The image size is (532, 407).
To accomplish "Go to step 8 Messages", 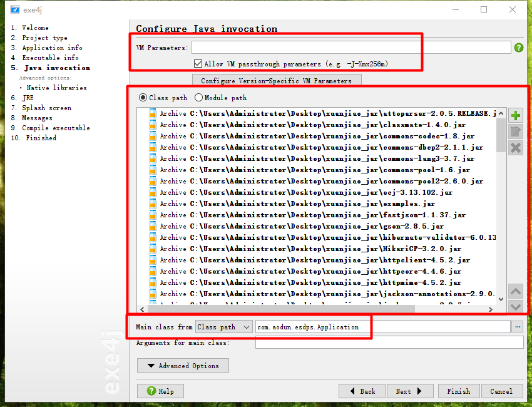I will click(31, 118).
